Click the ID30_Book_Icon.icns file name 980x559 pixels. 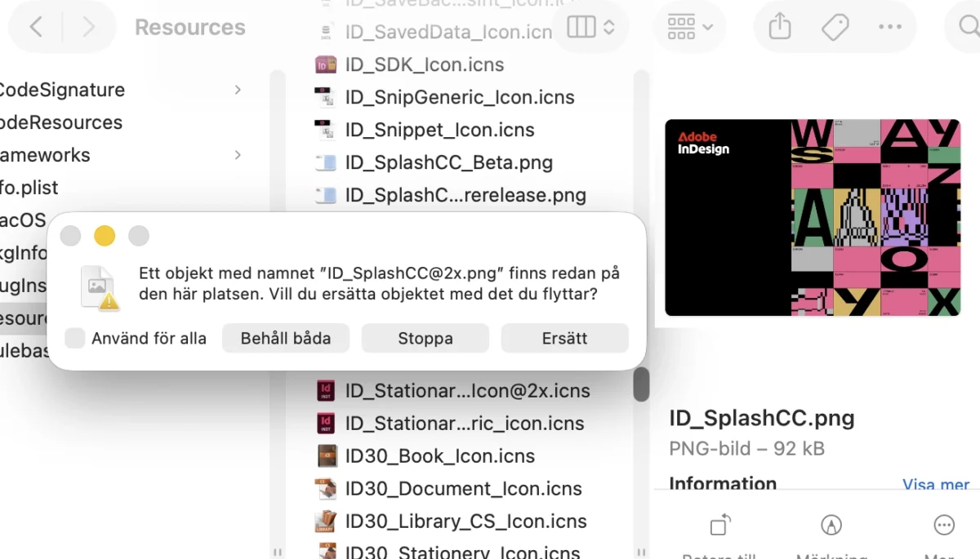pos(440,456)
